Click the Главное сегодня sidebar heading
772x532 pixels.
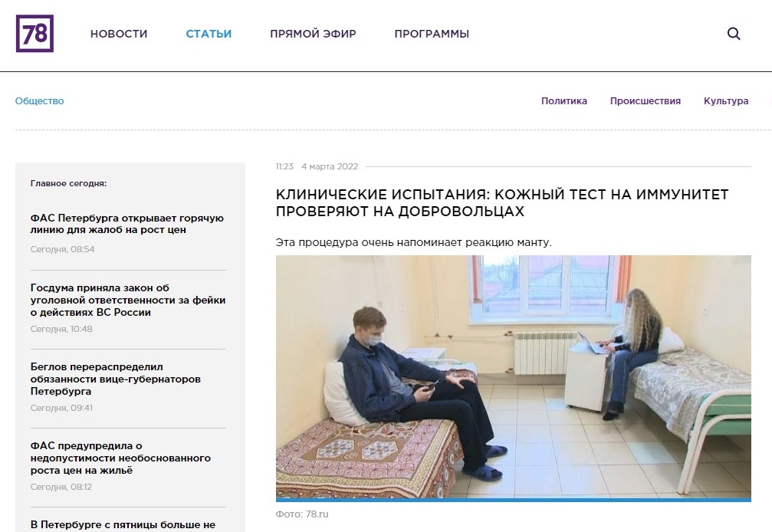(68, 183)
